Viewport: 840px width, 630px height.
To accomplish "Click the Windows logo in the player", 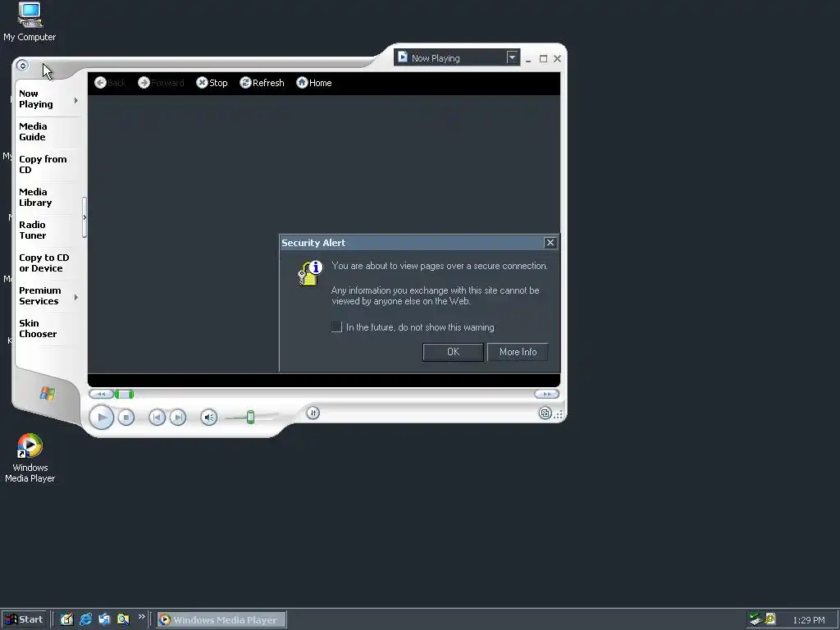I will [47, 393].
